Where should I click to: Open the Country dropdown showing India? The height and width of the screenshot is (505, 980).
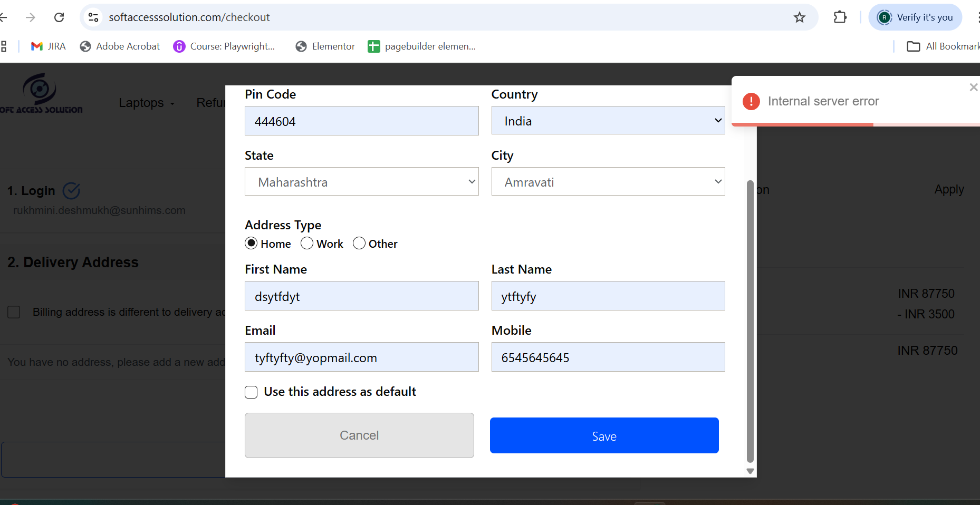tap(608, 121)
